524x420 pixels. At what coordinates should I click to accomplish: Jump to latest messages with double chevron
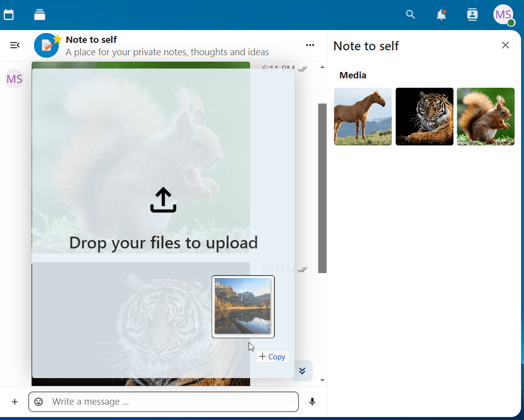pos(302,371)
